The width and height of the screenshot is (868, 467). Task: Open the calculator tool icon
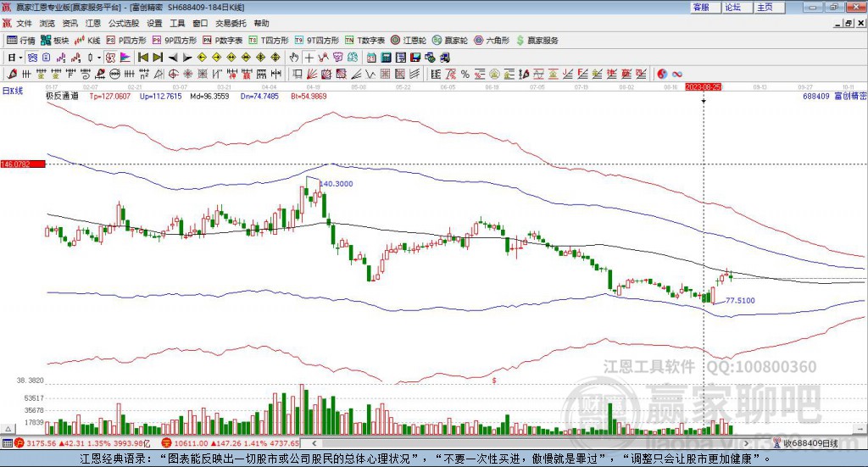(x=386, y=58)
